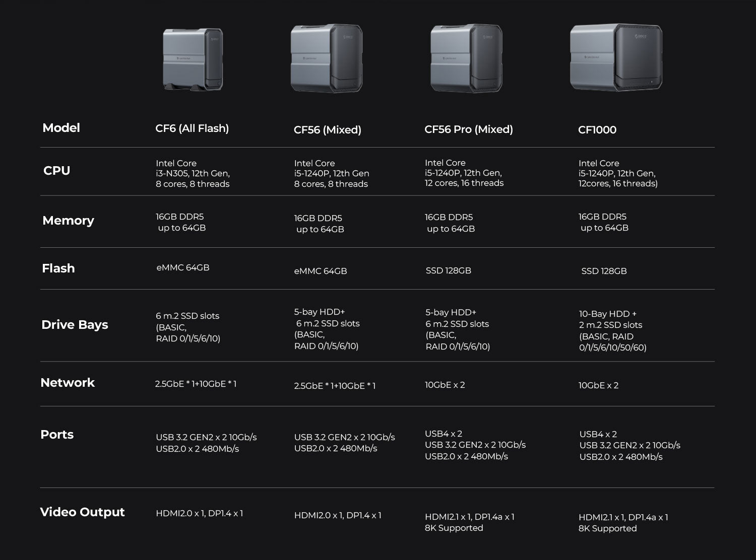
Task: Click the CF56 Pro Mixed product image
Action: coord(466,58)
